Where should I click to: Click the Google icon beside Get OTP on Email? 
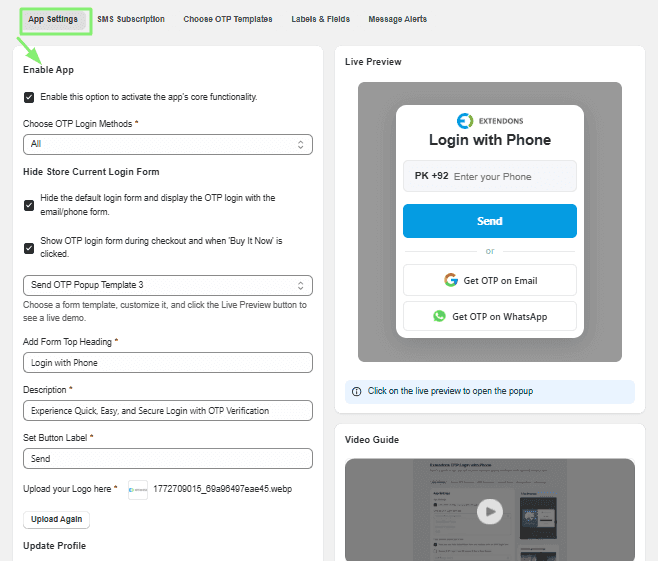(451, 280)
